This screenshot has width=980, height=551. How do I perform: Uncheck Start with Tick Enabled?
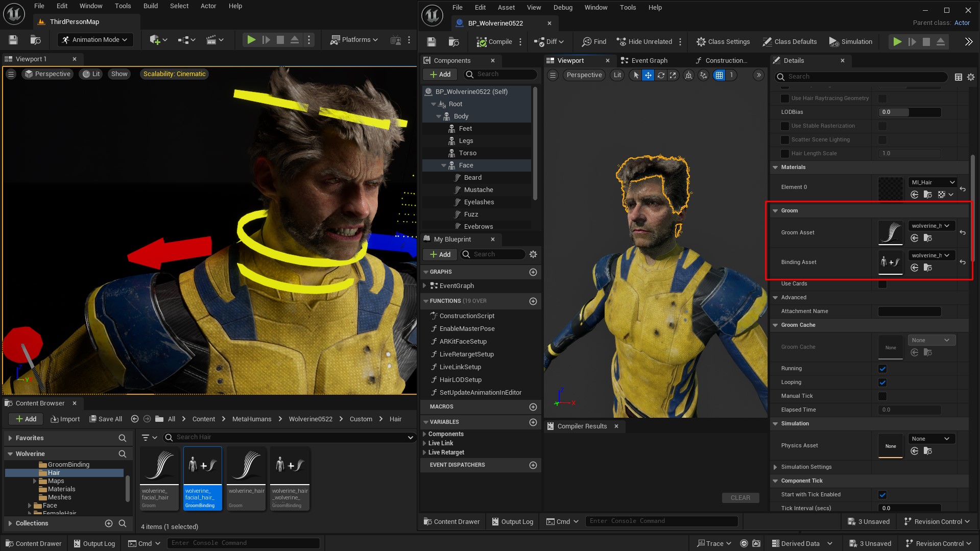882,494
